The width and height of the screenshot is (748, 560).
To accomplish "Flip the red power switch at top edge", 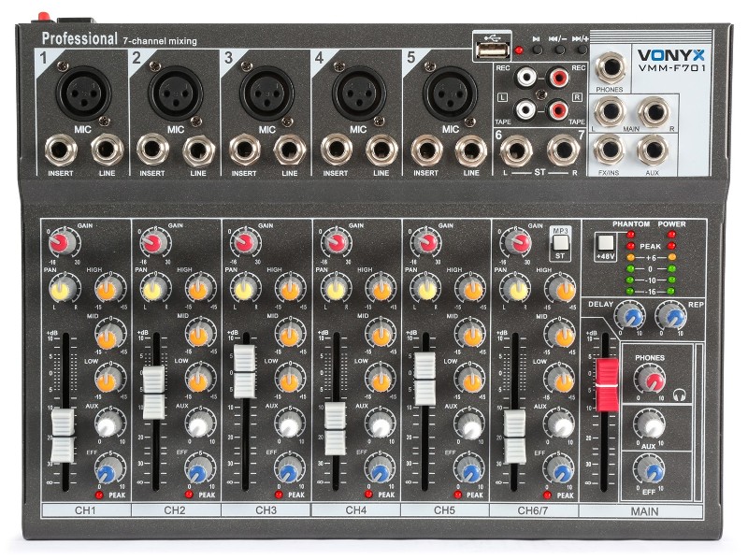I will [x=43, y=18].
